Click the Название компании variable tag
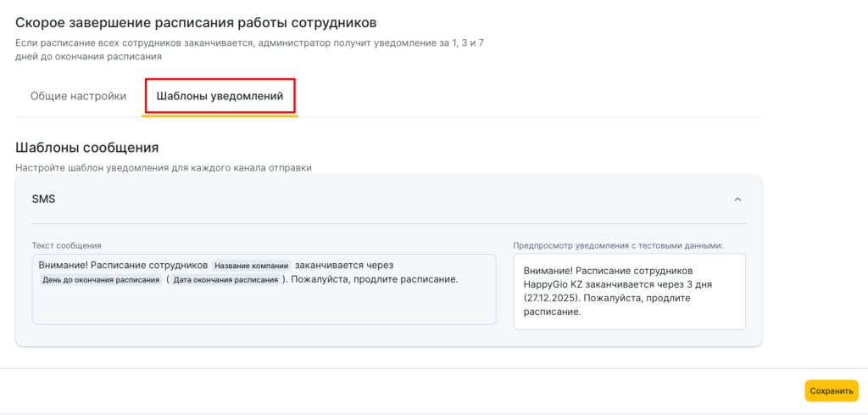The height and width of the screenshot is (415, 868). tap(252, 266)
